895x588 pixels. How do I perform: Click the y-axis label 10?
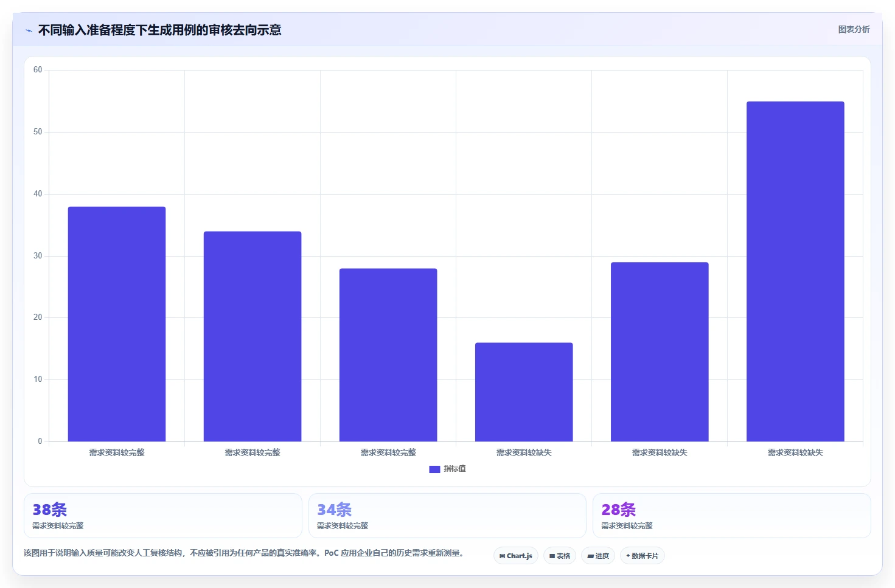coord(38,379)
